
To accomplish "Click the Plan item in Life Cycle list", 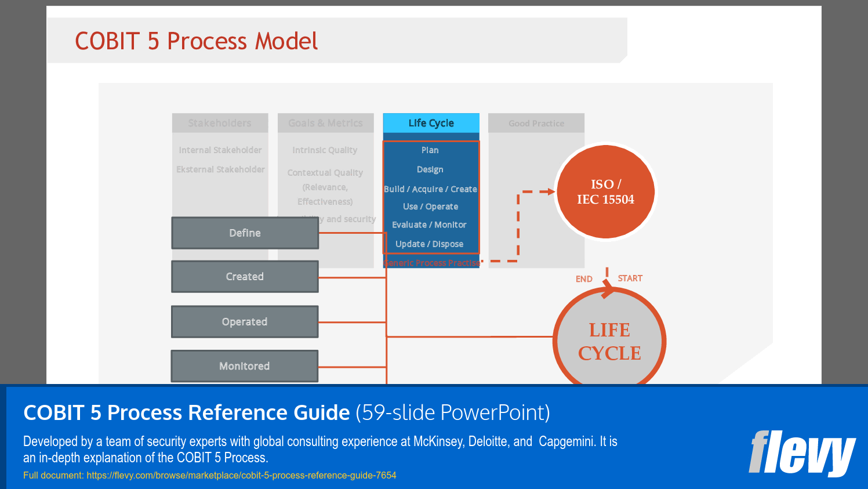I will point(430,150).
